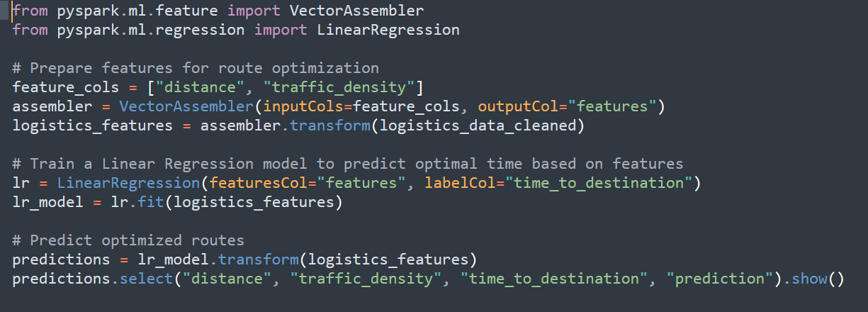This screenshot has height=312, width=868.
Task: Click the select method on predictions
Action: click(x=147, y=279)
